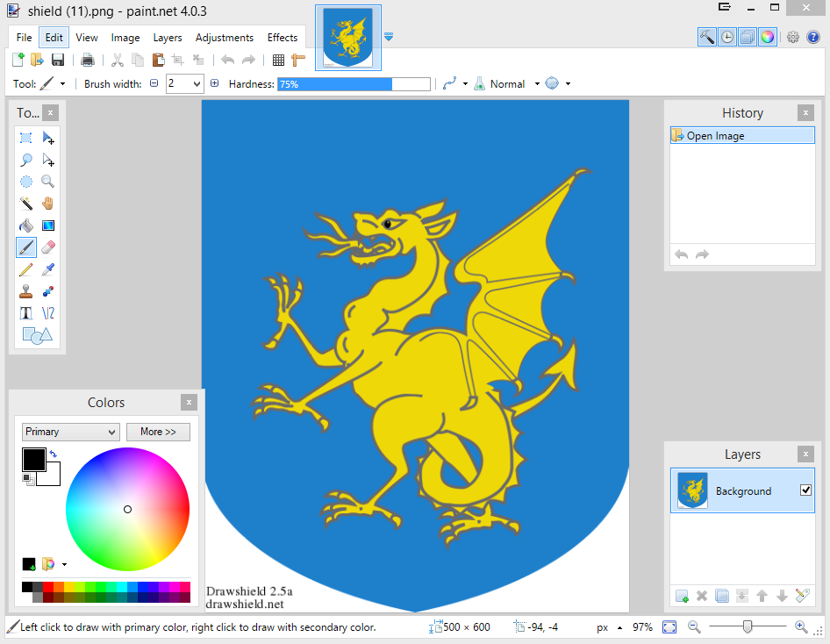Viewport: 830px width, 644px height.
Task: Open the Adjustments menu
Action: pyautogui.click(x=225, y=38)
